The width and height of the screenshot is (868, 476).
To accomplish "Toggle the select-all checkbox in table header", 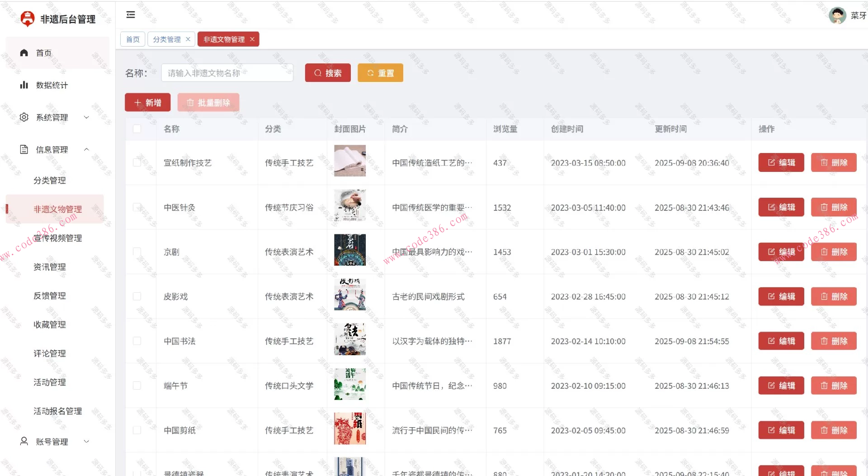I will pos(137,129).
